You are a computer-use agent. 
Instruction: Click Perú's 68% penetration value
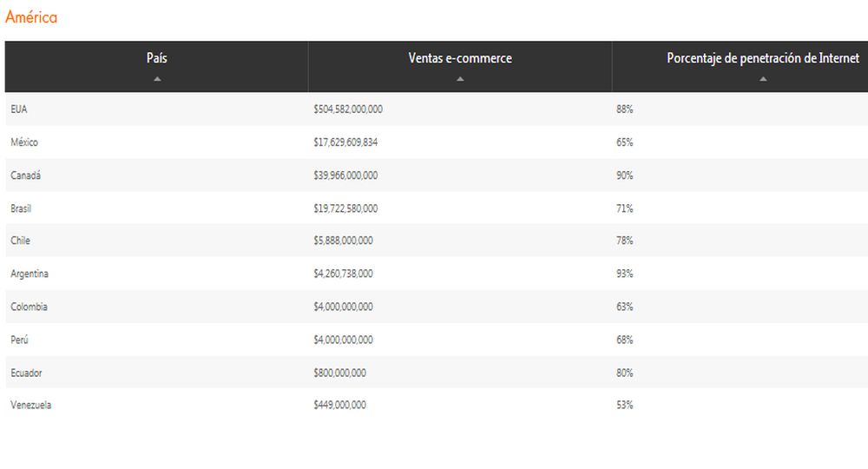tap(624, 340)
